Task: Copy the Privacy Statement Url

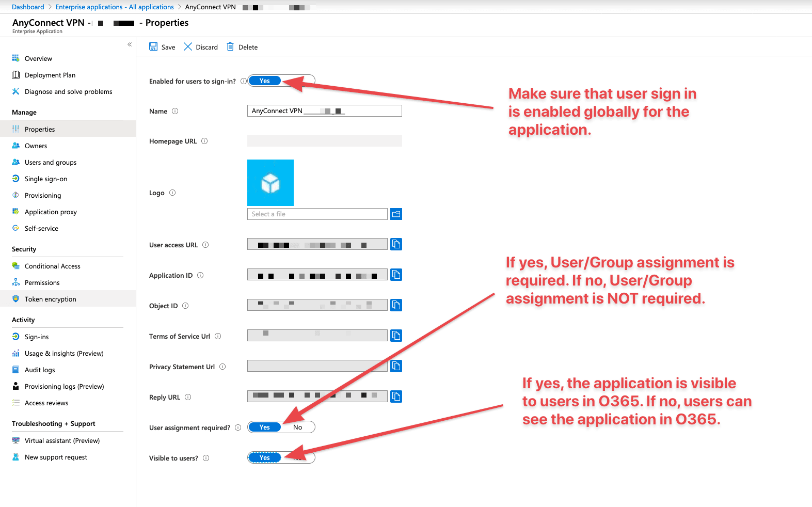Action: (396, 366)
